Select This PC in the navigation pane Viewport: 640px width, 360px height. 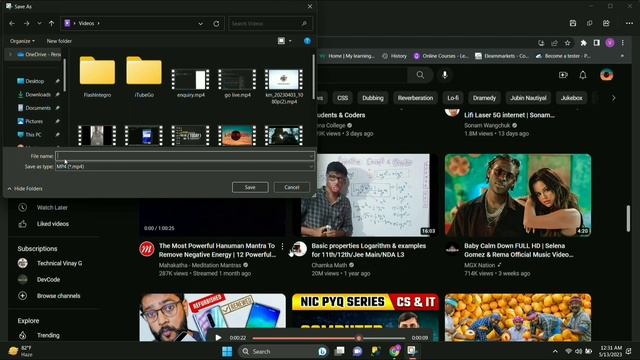pos(33,135)
